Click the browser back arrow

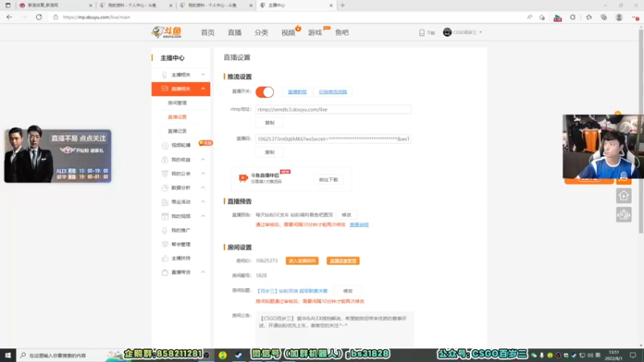click(9, 17)
